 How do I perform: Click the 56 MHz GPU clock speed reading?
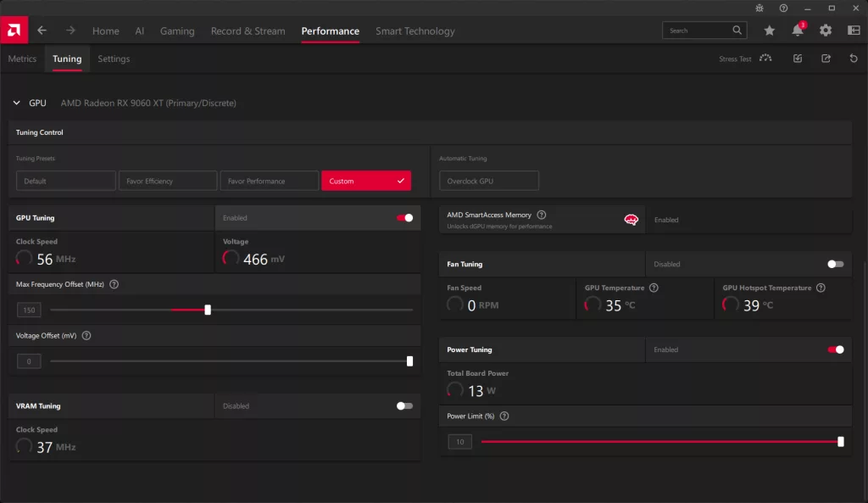pos(56,260)
